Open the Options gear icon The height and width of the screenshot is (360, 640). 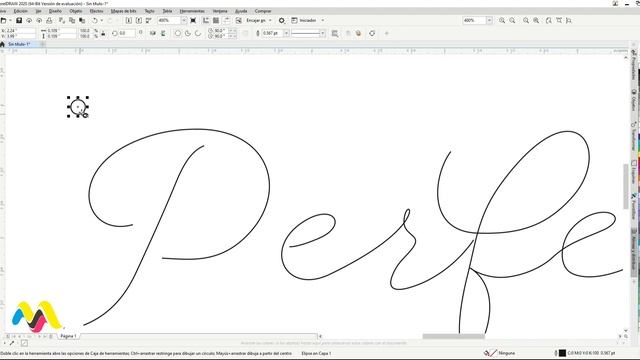coord(282,20)
